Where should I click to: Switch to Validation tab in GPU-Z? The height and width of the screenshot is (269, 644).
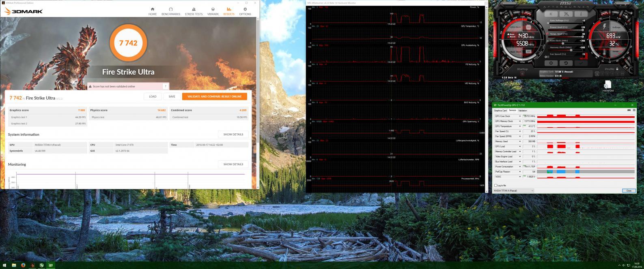point(523,110)
